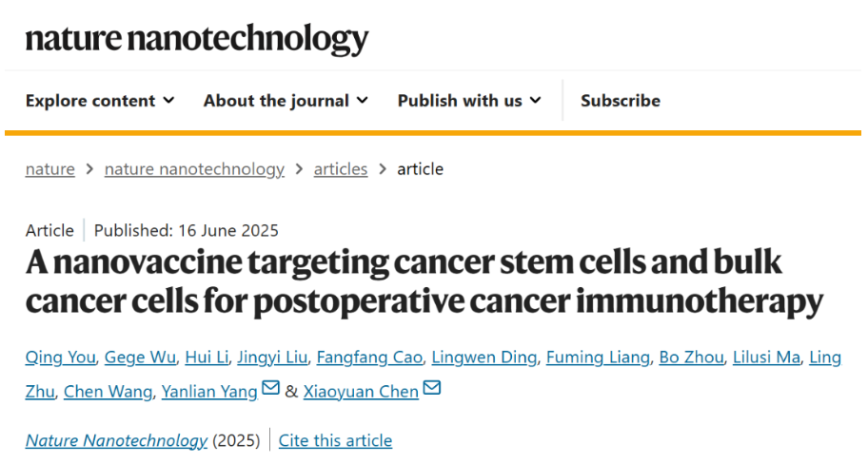Click corresponding author Xiaoyuan Chen's name
Viewport: 868px width, 464px height.
point(361,392)
